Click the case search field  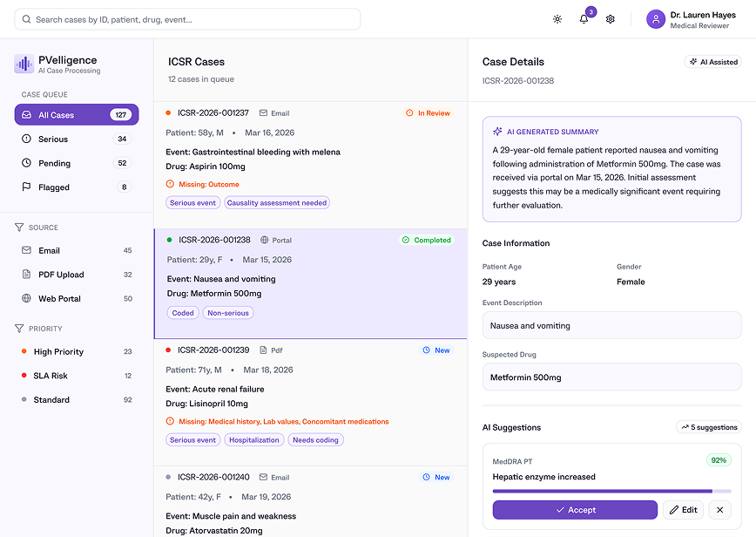pos(187,19)
